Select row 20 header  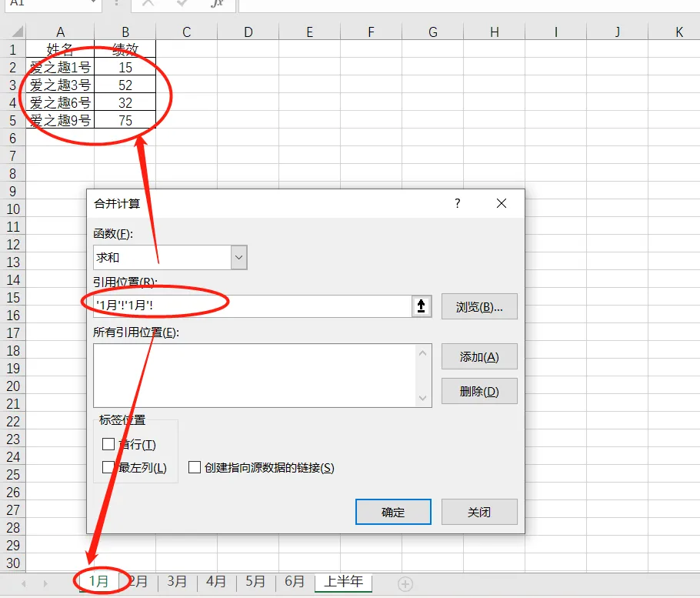13,386
